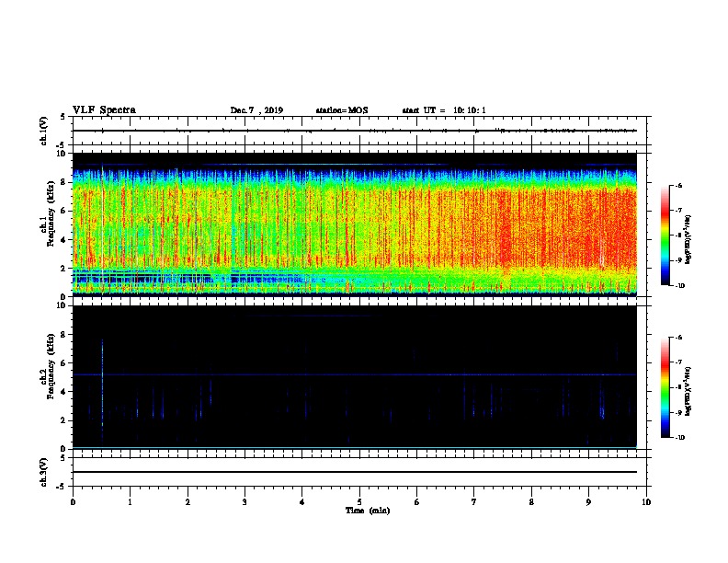Click the ch.3 voltage flat line trace

pos(355,472)
